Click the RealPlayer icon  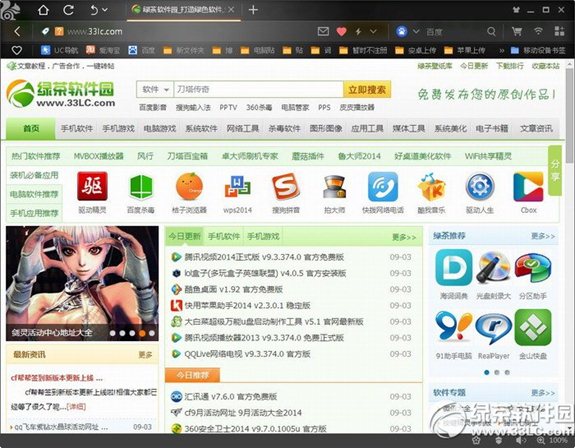493,328
